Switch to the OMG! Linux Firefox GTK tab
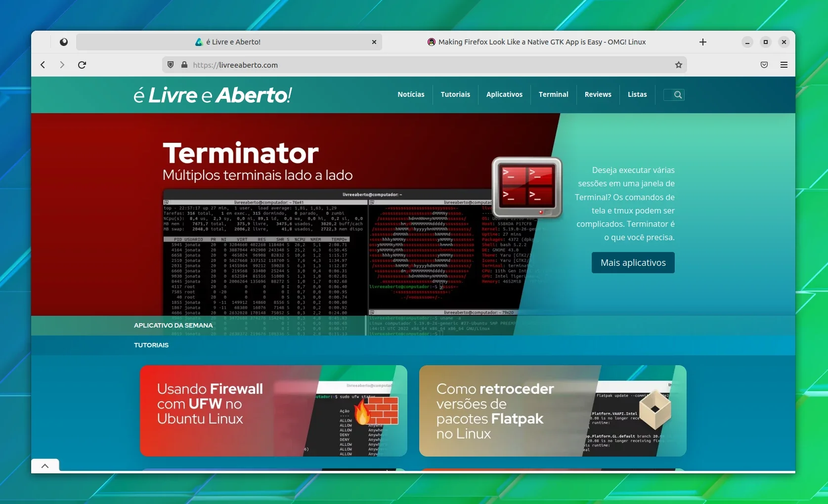The image size is (828, 504). coord(537,42)
